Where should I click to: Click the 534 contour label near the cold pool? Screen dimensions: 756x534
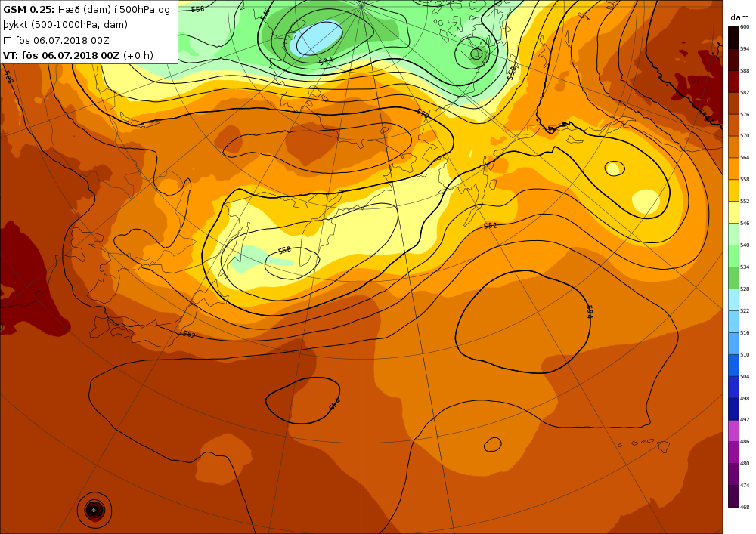(326, 61)
